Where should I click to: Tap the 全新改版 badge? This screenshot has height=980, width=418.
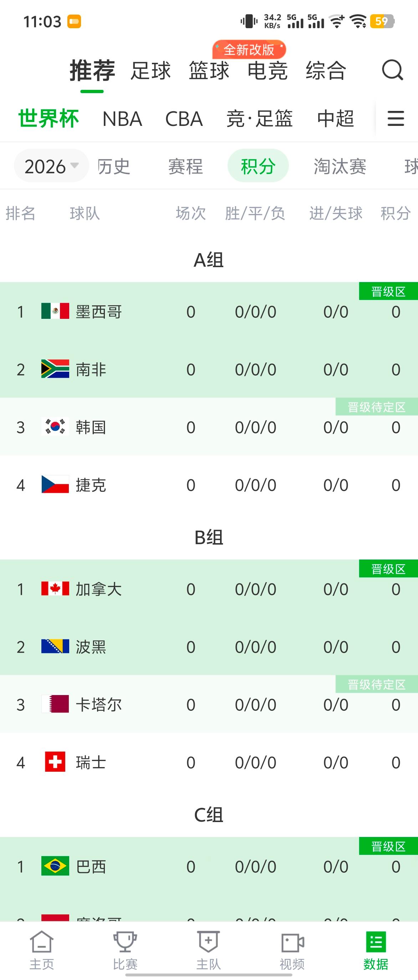point(249,50)
